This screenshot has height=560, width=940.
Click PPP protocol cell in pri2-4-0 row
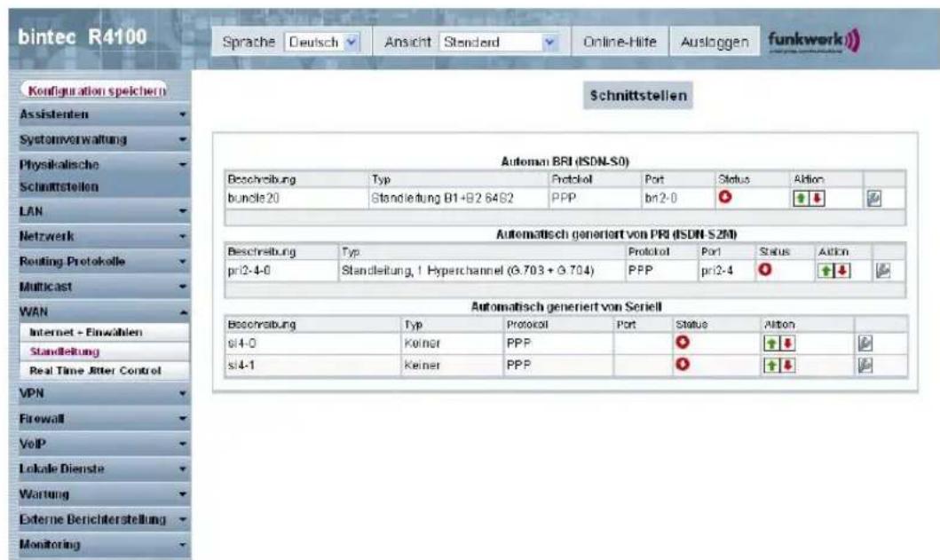point(662,271)
